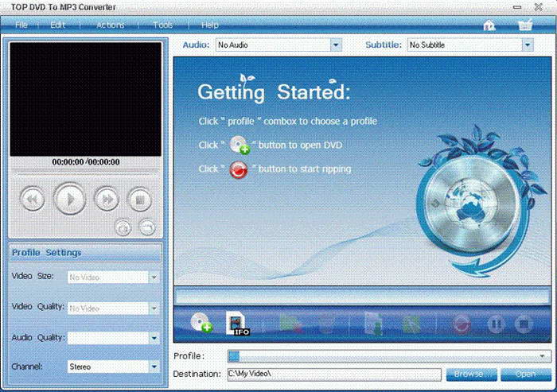Start playback with the large play button
The width and height of the screenshot is (557, 392).
pyautogui.click(x=70, y=200)
